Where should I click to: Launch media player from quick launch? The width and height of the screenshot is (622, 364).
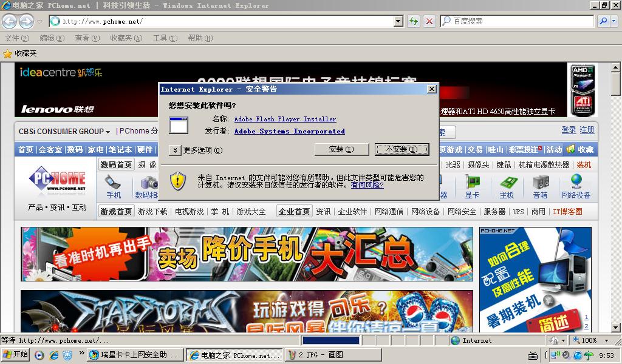(x=39, y=355)
